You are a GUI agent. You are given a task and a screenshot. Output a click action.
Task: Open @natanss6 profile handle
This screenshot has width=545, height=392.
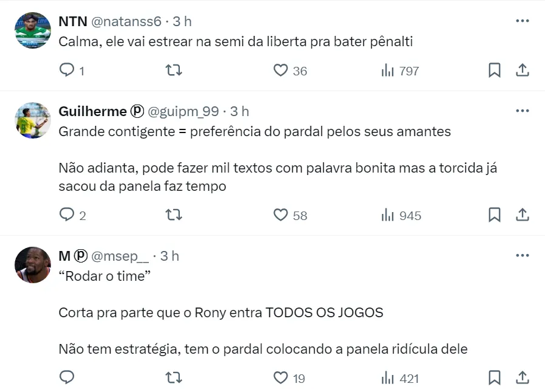(x=126, y=21)
